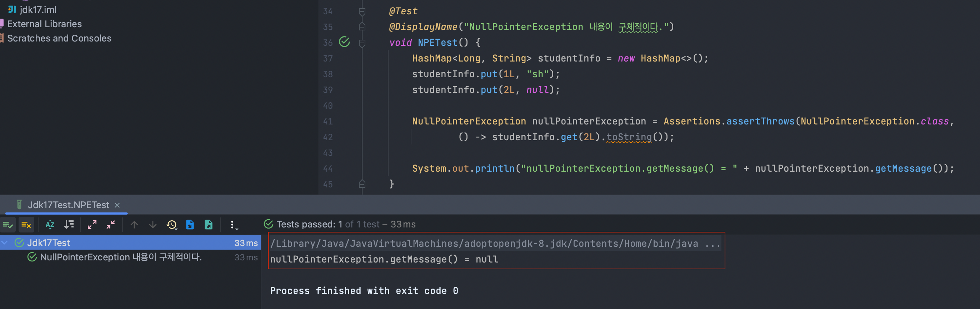
Task: Click the null argument on line 39
Action: [x=537, y=90]
